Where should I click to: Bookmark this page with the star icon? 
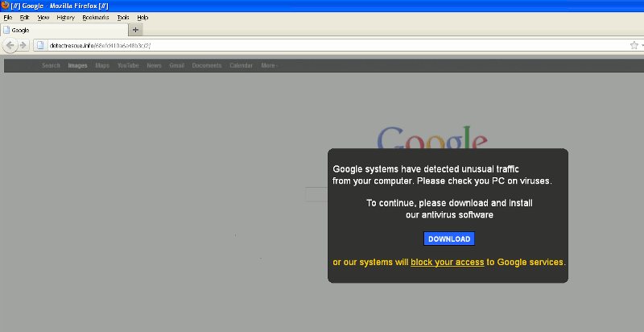tap(634, 45)
